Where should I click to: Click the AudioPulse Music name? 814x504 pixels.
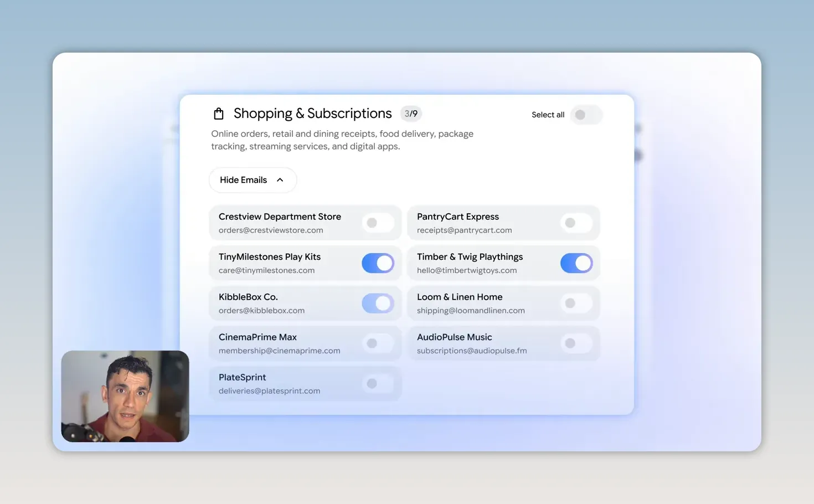(x=454, y=337)
